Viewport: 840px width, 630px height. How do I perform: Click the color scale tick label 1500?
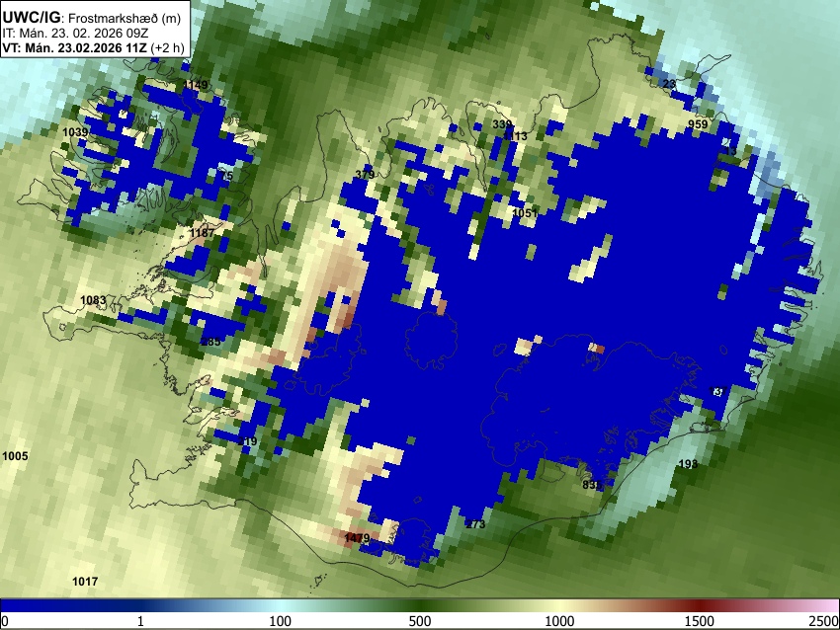click(x=700, y=621)
